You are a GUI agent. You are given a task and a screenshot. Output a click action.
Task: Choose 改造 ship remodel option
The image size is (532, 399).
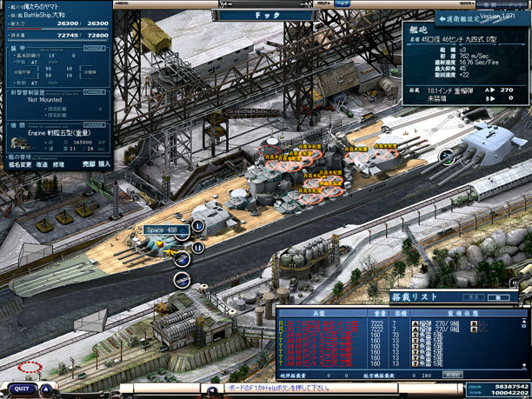click(x=42, y=164)
